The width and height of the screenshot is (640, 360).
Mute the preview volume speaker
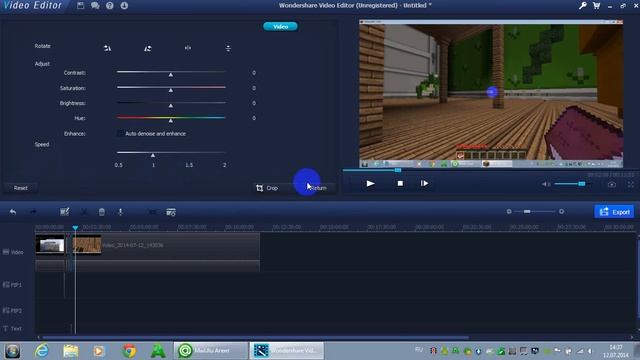[545, 184]
